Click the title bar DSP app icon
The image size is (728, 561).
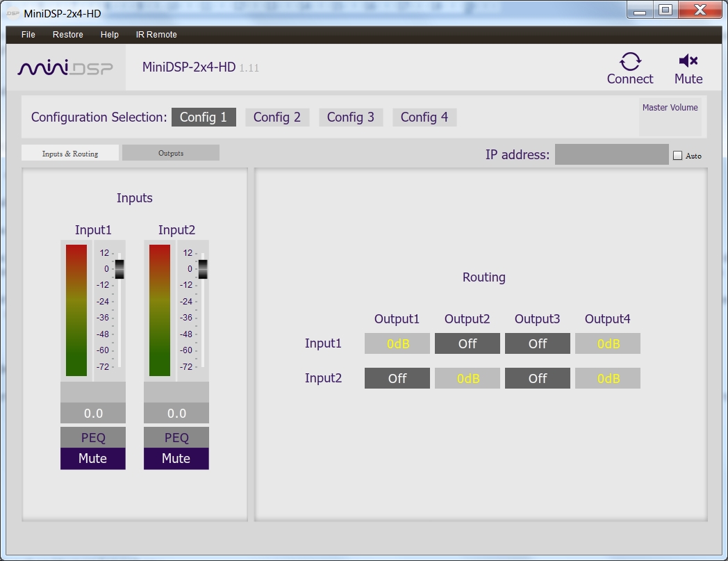coord(13,13)
